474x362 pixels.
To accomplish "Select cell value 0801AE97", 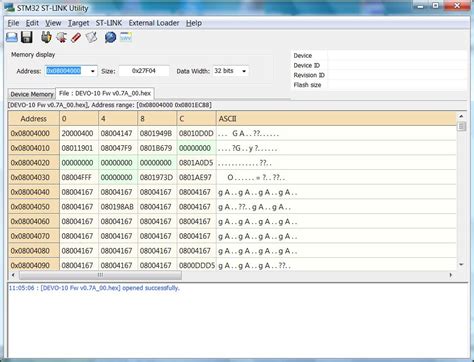I will (x=196, y=177).
